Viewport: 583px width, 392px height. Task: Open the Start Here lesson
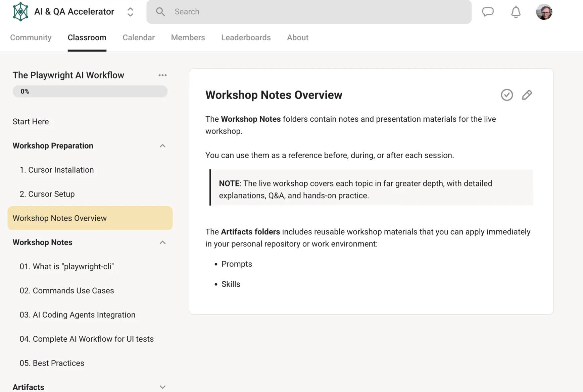click(31, 121)
